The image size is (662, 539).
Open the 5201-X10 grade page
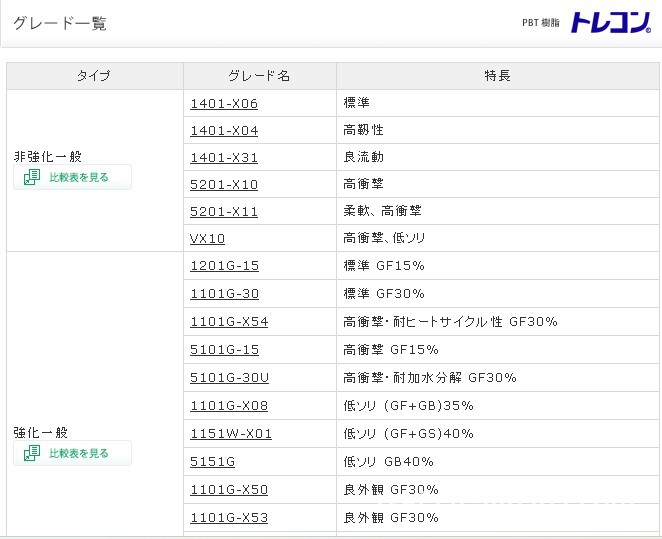pyautogui.click(x=224, y=184)
